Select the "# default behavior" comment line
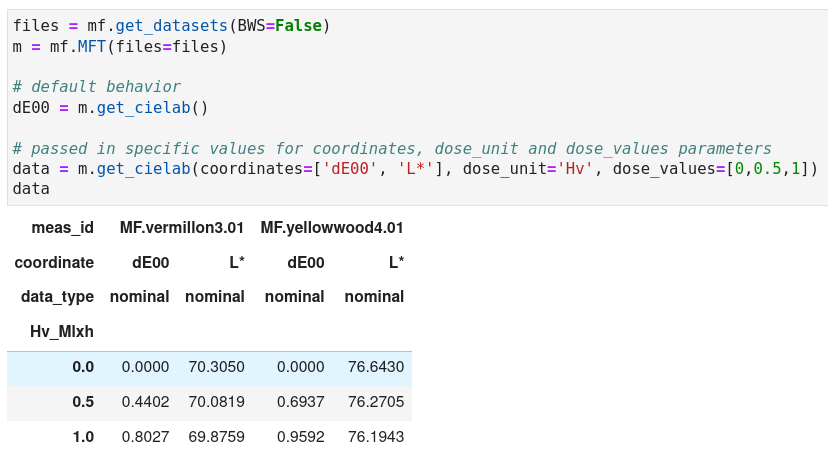The width and height of the screenshot is (828, 455). click(97, 86)
